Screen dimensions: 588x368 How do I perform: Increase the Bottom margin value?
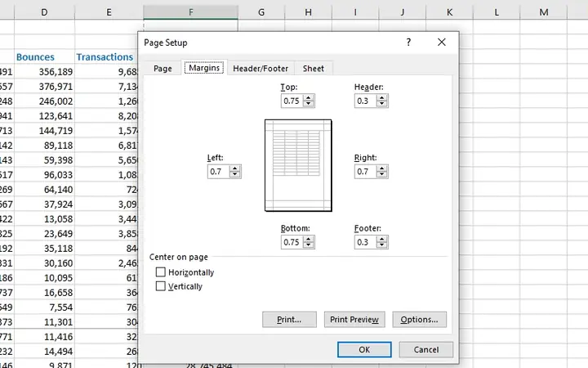[309, 239]
